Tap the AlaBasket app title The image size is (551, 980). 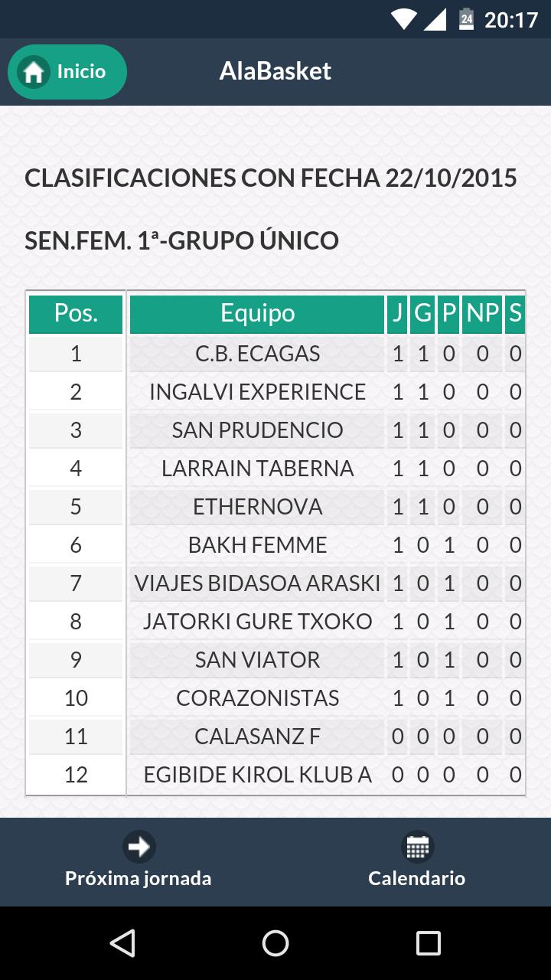pyautogui.click(x=275, y=72)
